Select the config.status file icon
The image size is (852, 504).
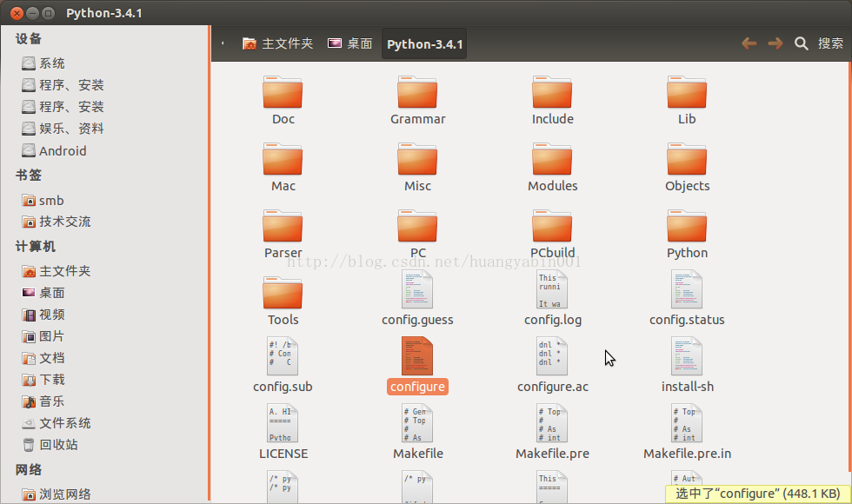coord(687,289)
